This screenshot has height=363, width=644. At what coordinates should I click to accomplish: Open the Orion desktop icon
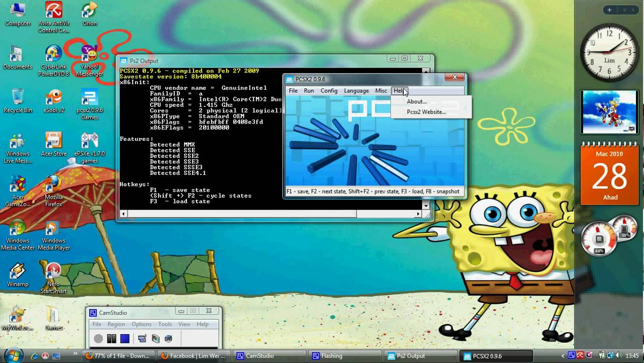pos(90,14)
